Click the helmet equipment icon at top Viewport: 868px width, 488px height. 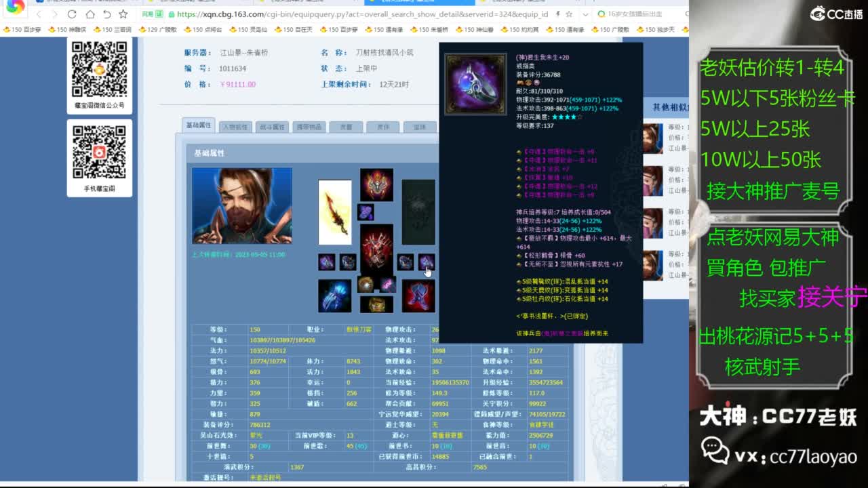(376, 185)
